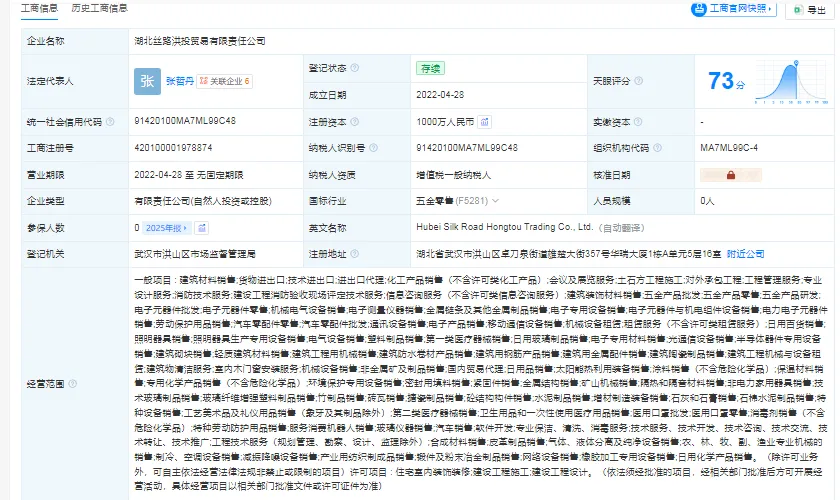The image size is (840, 500).
Task: Open chart icon beside 2025年报
Action: pyautogui.click(x=202, y=228)
